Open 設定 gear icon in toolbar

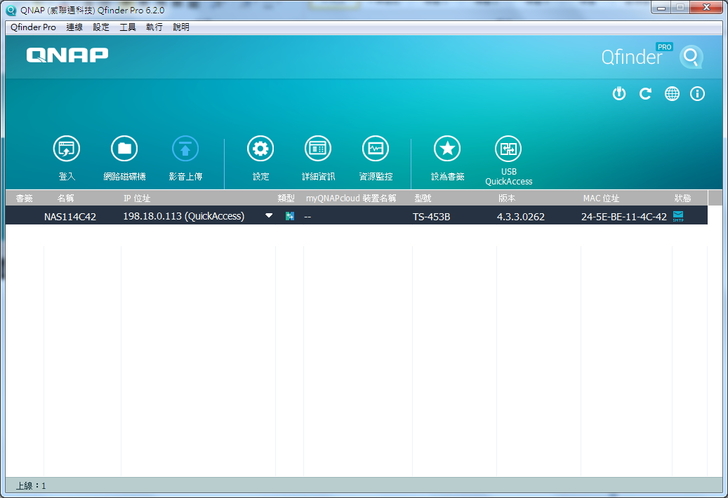click(260, 150)
